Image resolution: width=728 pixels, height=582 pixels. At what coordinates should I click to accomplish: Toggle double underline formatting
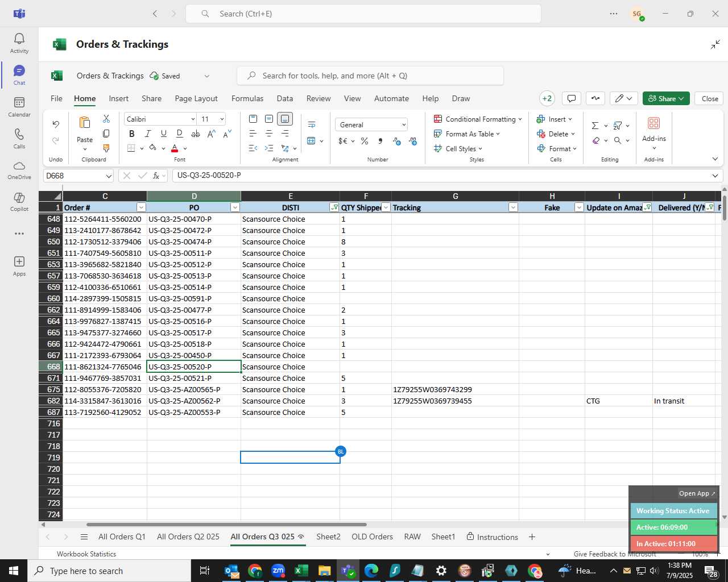[x=180, y=134]
